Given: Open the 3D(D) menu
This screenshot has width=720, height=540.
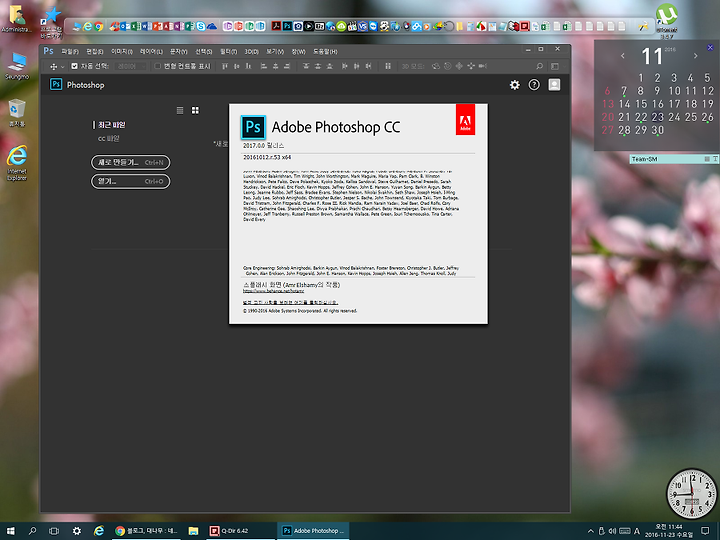Looking at the screenshot, I should (x=251, y=51).
